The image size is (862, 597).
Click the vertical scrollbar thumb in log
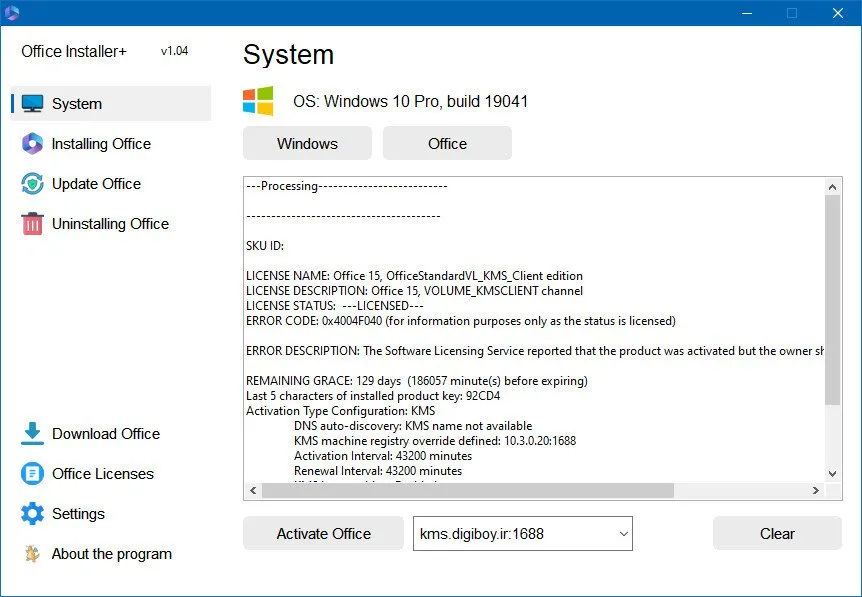pyautogui.click(x=832, y=300)
